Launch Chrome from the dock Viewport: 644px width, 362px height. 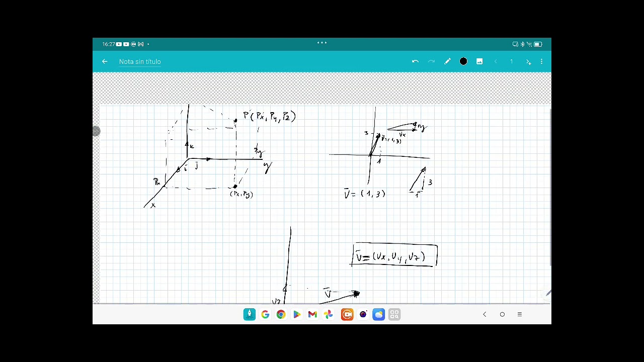281,314
